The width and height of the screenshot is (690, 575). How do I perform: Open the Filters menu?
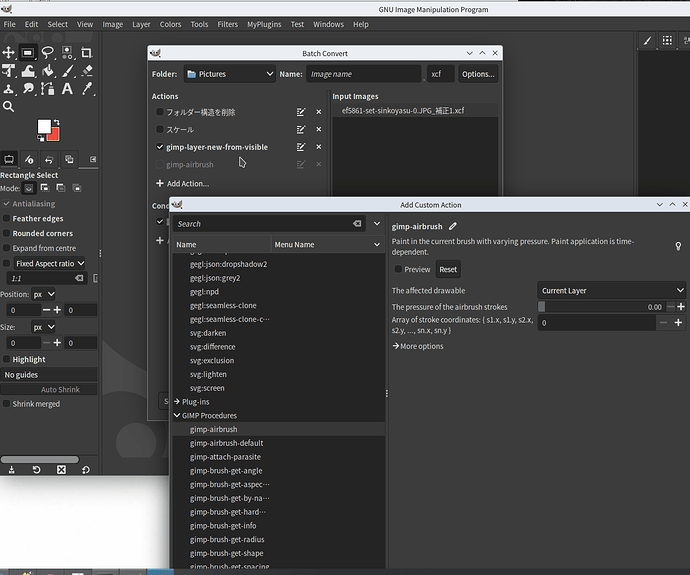coord(228,24)
